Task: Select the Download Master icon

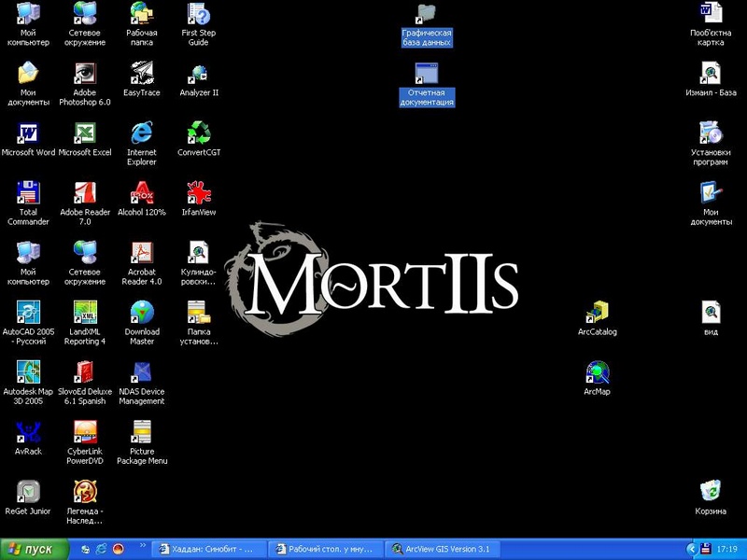Action: [142, 323]
